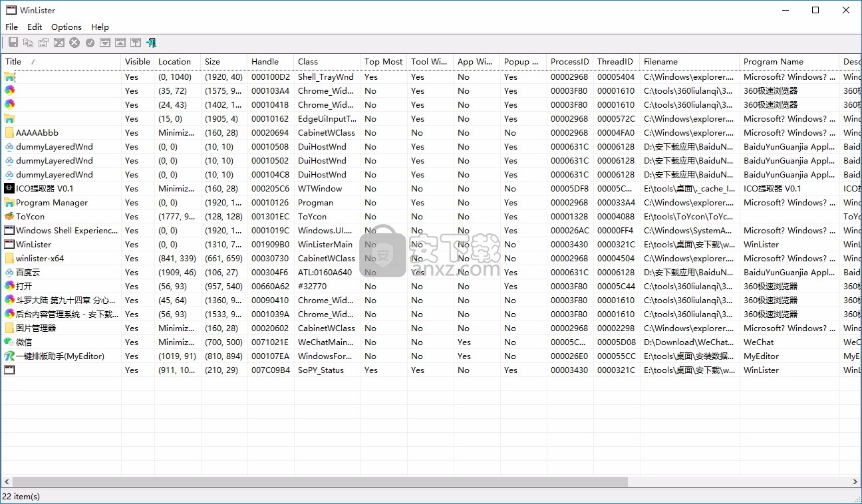Screen dimensions: 862x504
Task: Click the WinLister title bar app icon
Action: tap(11, 10)
